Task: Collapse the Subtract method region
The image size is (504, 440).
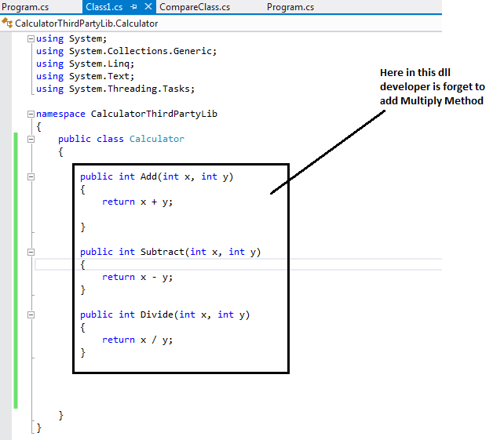Action: [31, 252]
